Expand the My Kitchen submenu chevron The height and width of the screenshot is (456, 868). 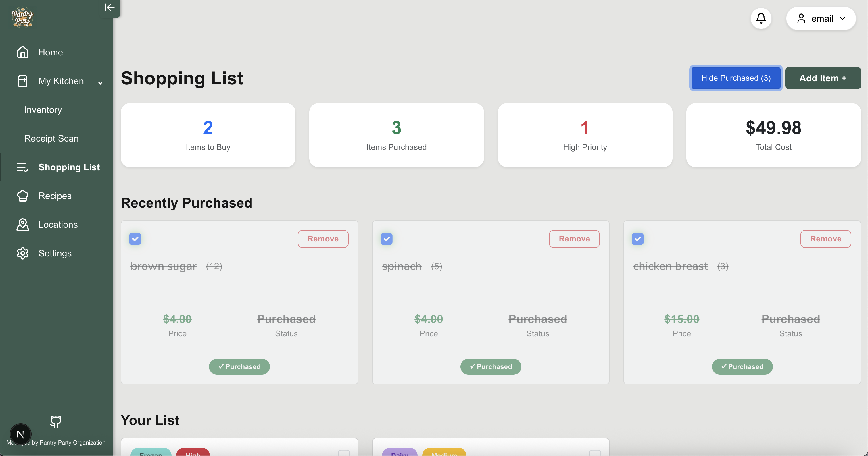(100, 83)
